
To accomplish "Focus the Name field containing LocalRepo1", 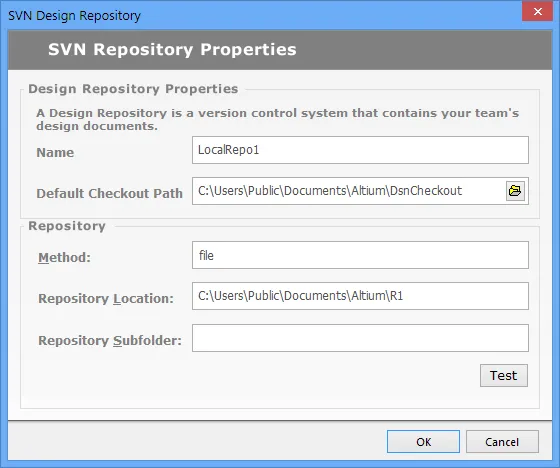I will 360,150.
